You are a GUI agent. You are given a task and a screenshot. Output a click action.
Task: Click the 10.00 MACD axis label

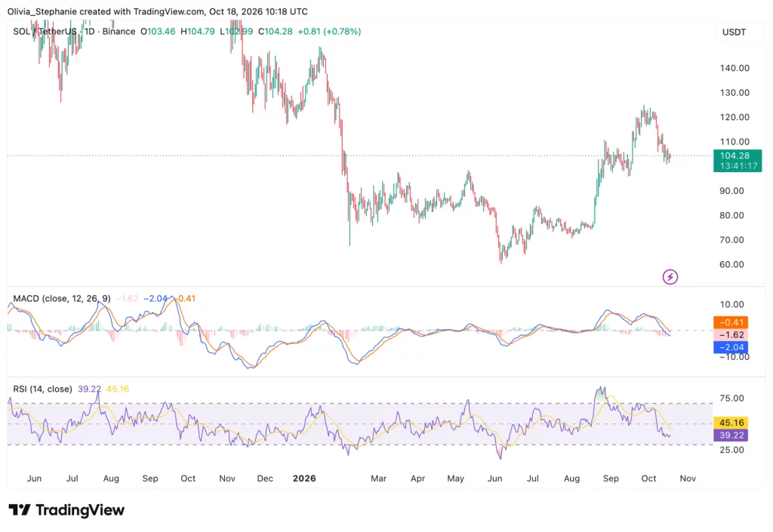pos(732,304)
